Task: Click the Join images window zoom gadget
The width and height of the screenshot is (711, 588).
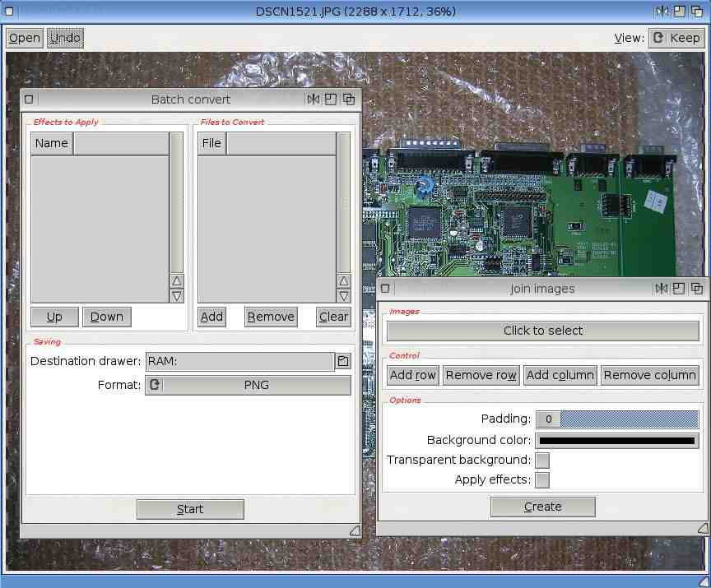Action: tap(678, 289)
